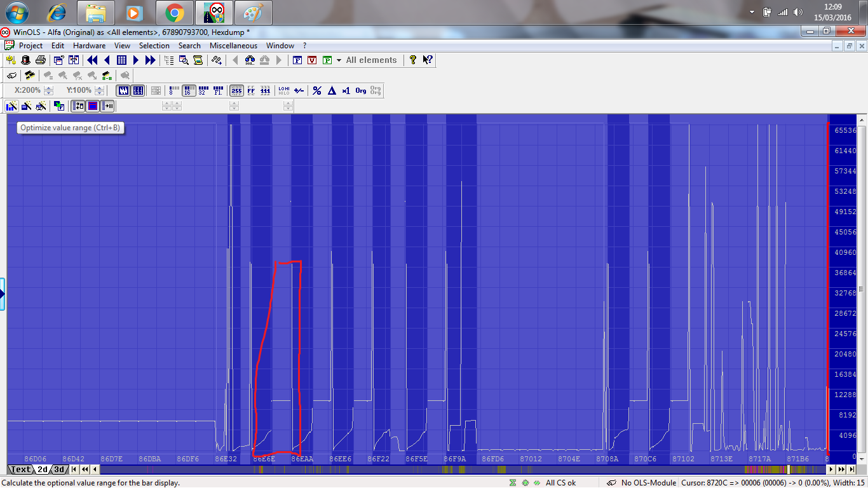Jump to next map with double right arrow
This screenshot has width=868, height=488.
151,60
